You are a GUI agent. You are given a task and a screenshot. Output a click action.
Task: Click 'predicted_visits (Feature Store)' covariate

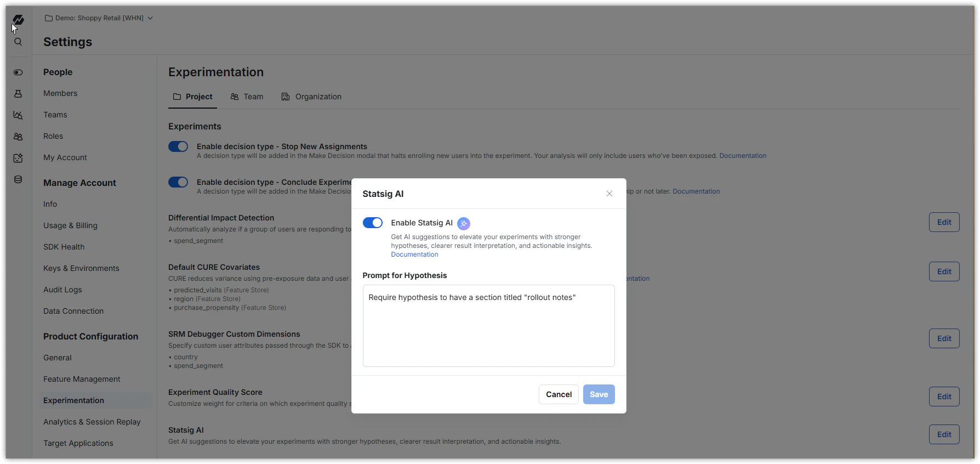tap(221, 290)
